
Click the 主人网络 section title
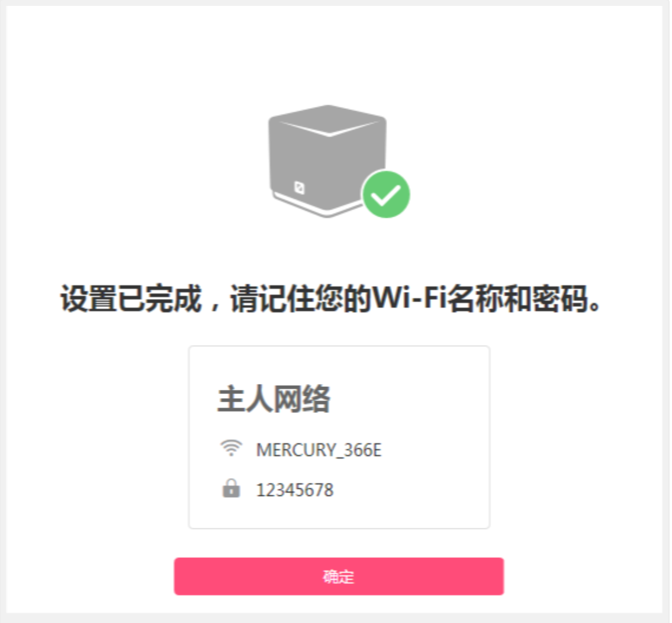click(x=274, y=399)
